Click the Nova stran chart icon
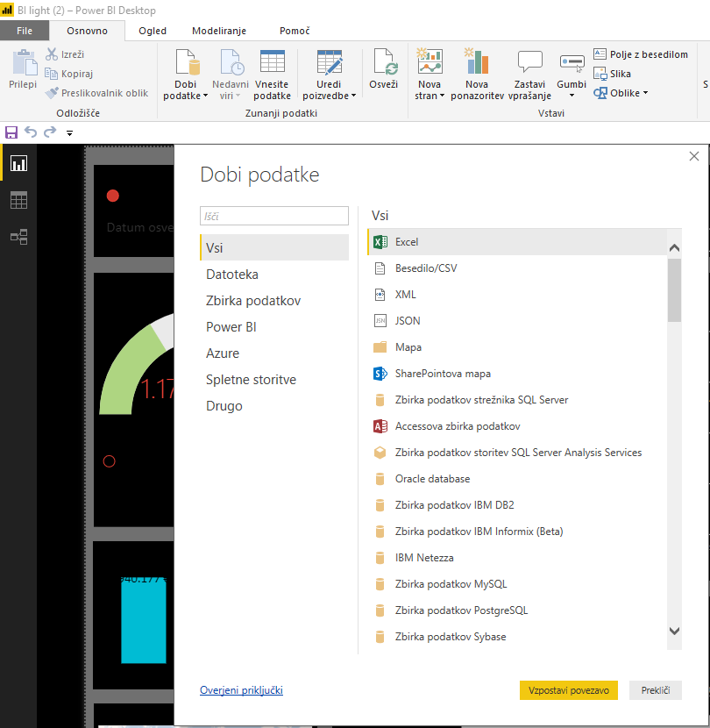 pos(430,61)
